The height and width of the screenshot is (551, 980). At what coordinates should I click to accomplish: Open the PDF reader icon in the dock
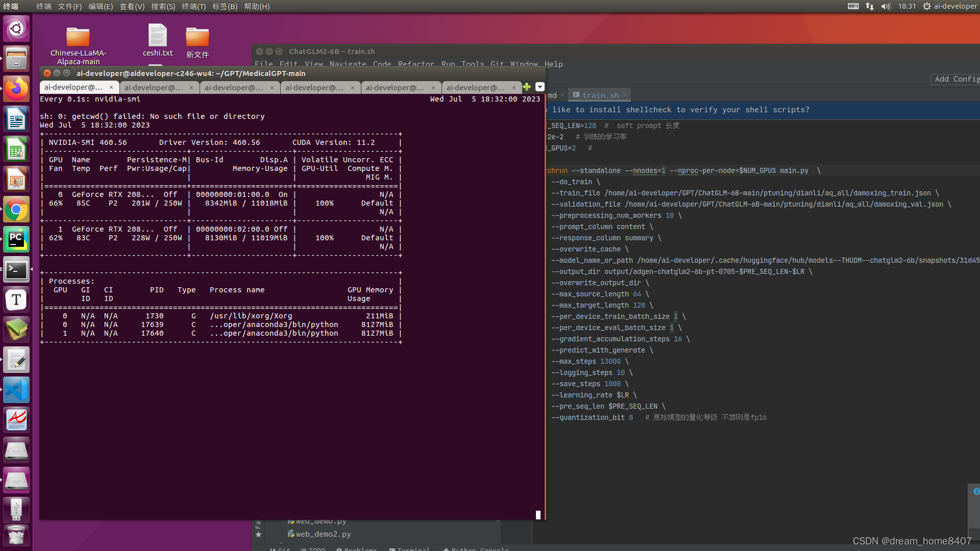(16, 420)
